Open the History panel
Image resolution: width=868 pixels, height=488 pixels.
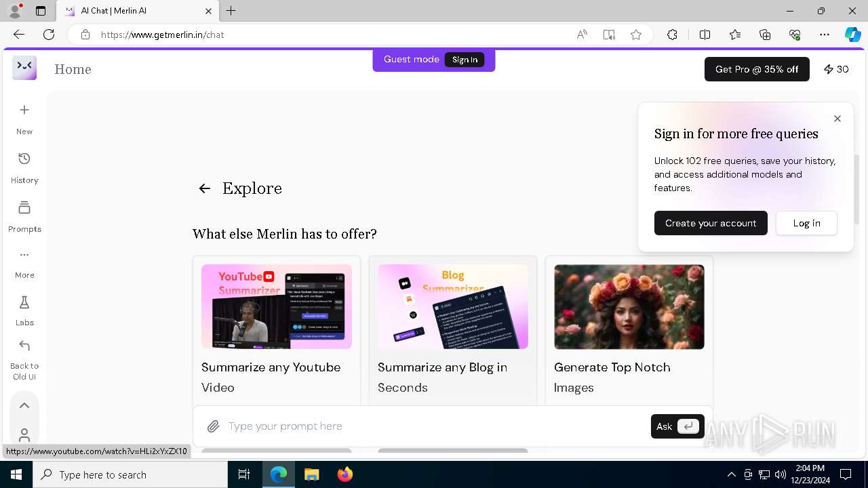pos(24,167)
